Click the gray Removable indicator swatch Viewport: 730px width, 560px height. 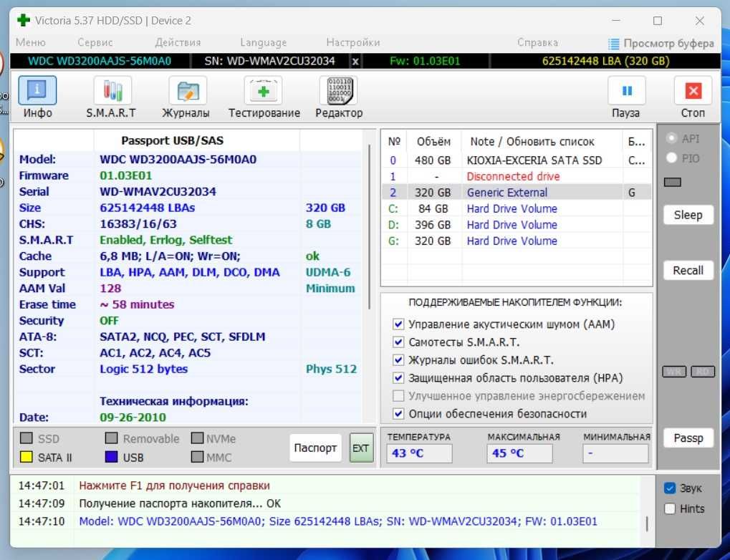click(111, 438)
